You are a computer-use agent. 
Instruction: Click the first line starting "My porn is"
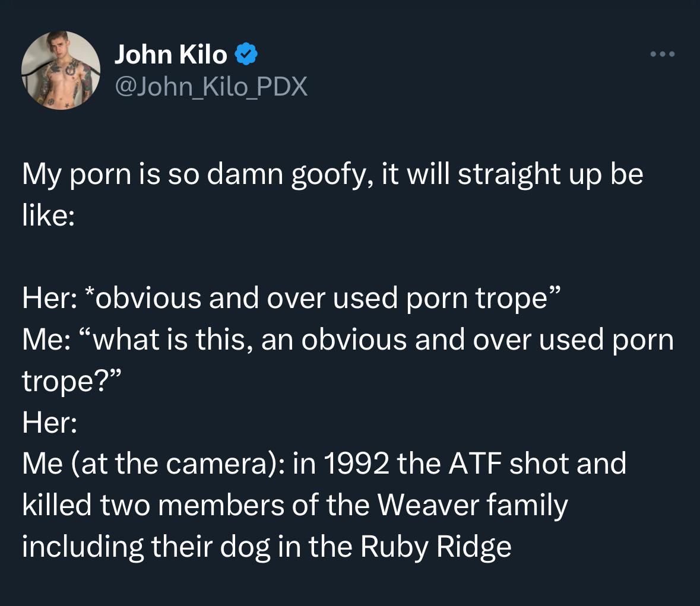(332, 174)
